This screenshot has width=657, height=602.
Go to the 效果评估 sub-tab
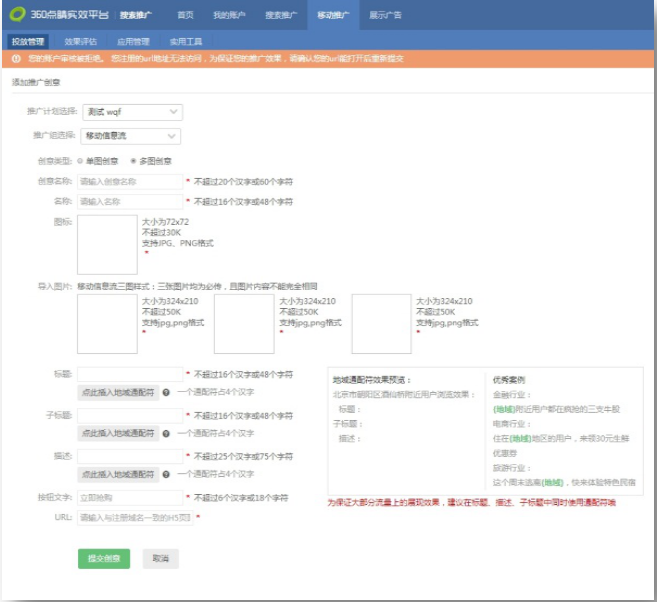[80, 42]
